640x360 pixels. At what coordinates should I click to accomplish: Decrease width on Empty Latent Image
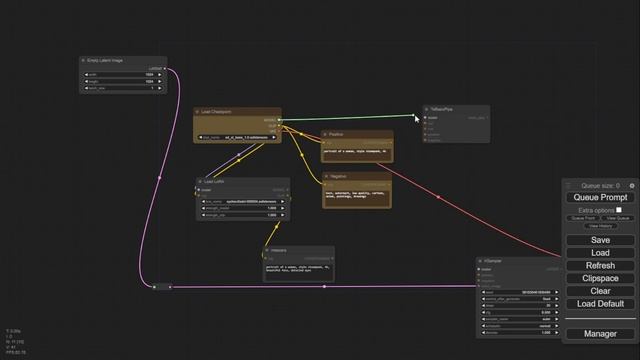pyautogui.click(x=86, y=75)
